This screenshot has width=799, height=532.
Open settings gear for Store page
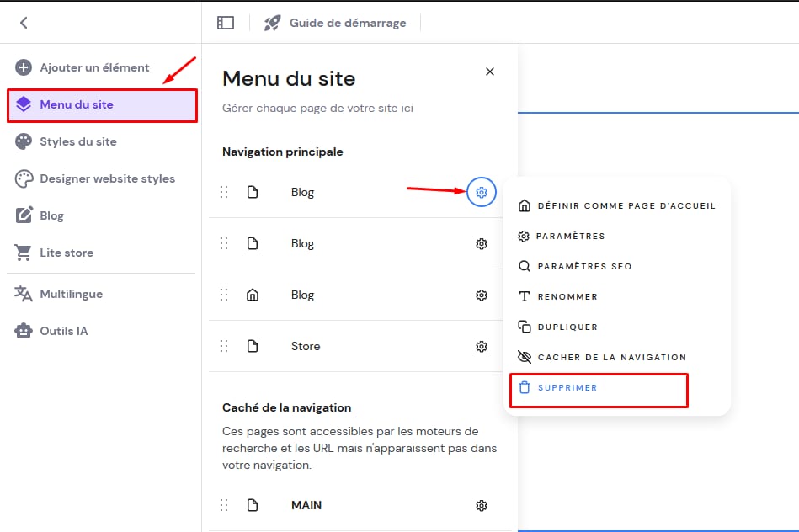(x=482, y=346)
